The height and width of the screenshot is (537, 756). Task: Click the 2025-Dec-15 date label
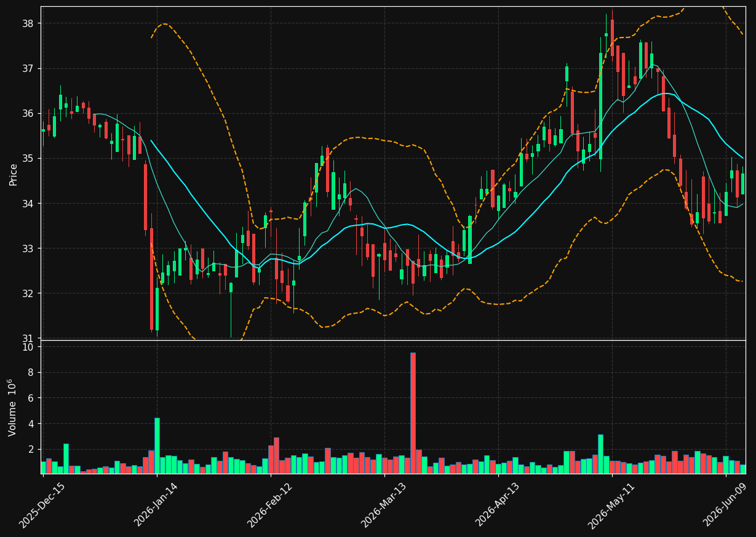42,506
